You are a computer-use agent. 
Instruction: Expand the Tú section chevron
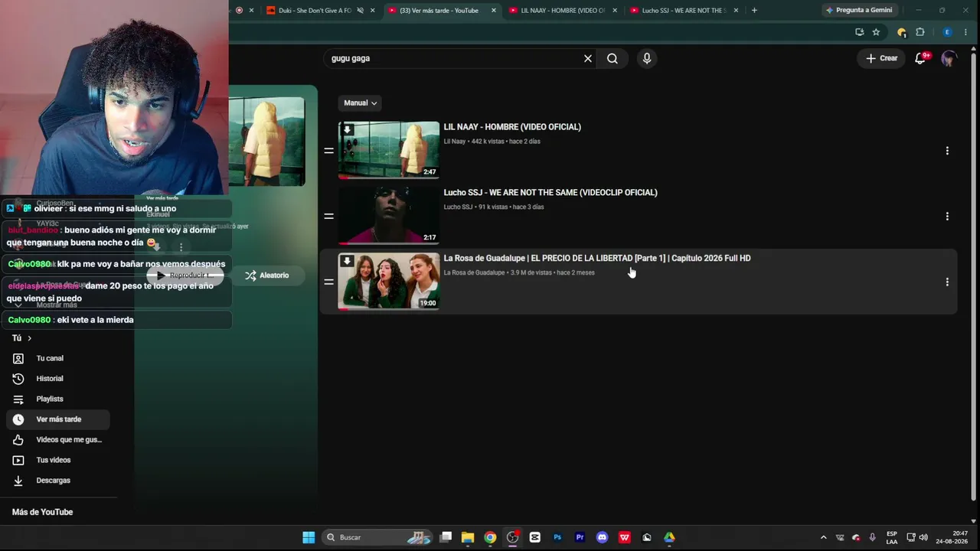coord(29,338)
